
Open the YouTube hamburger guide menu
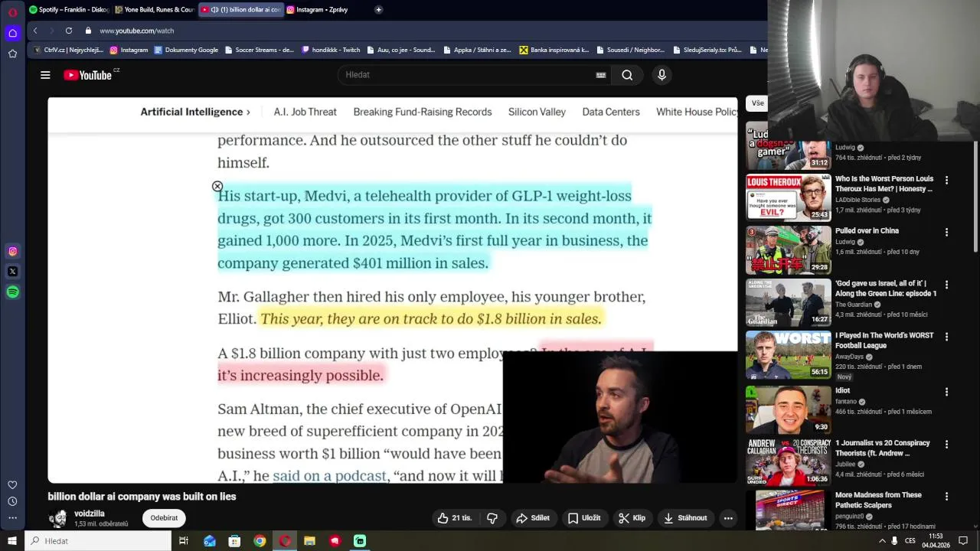pyautogui.click(x=45, y=75)
